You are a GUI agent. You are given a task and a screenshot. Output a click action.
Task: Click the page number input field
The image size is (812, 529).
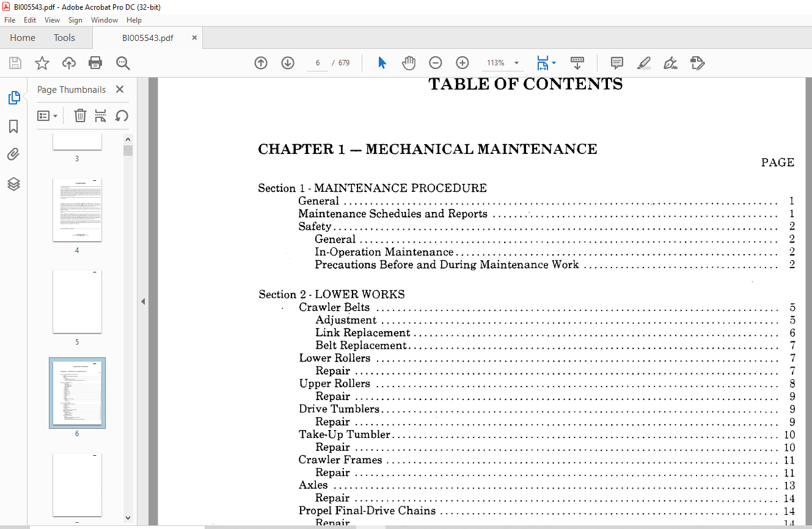(318, 63)
